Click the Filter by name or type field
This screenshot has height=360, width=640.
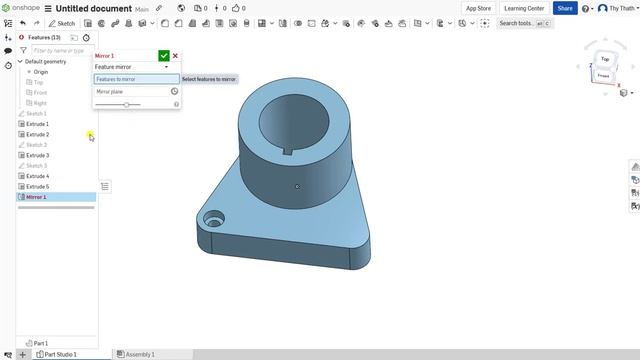click(x=63, y=51)
